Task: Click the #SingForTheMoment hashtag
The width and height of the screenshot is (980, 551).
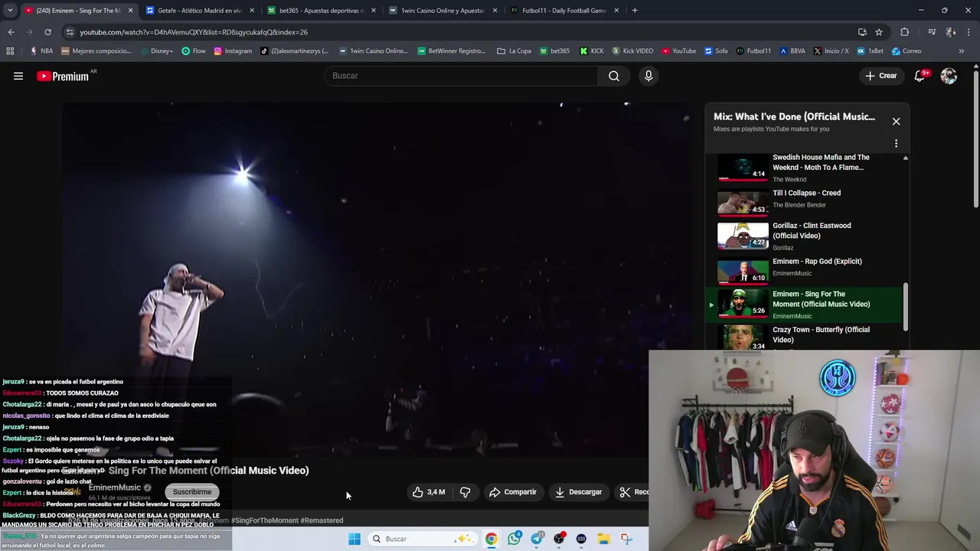Action: 265,520
